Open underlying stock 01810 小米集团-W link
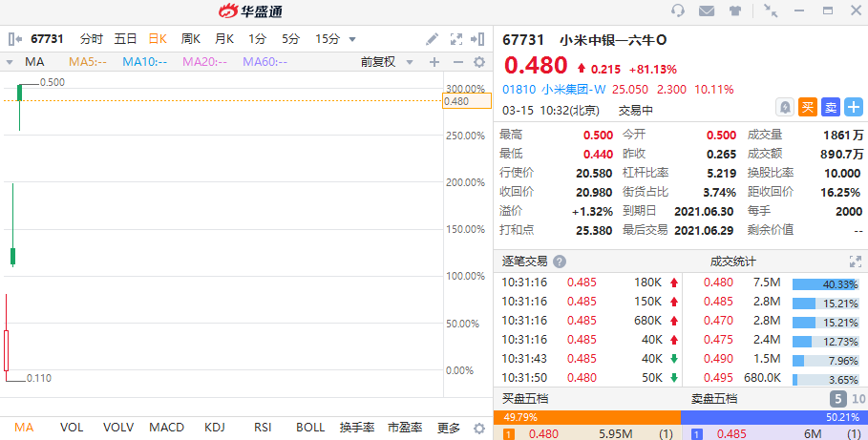Image resolution: width=868 pixels, height=440 pixels. click(554, 90)
